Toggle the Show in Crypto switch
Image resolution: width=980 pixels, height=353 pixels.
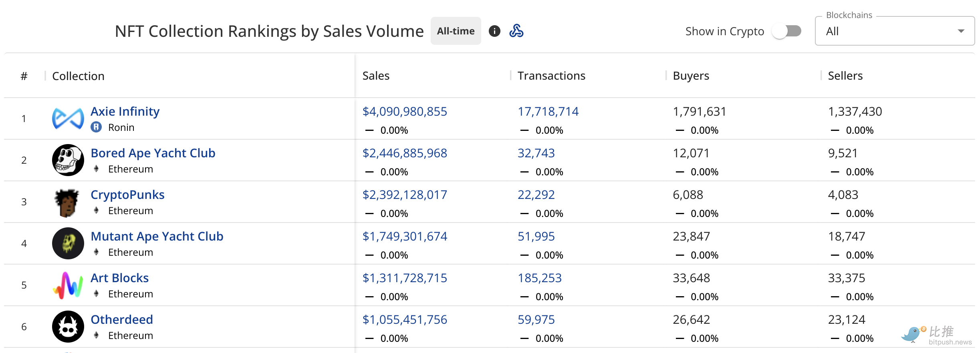(787, 31)
